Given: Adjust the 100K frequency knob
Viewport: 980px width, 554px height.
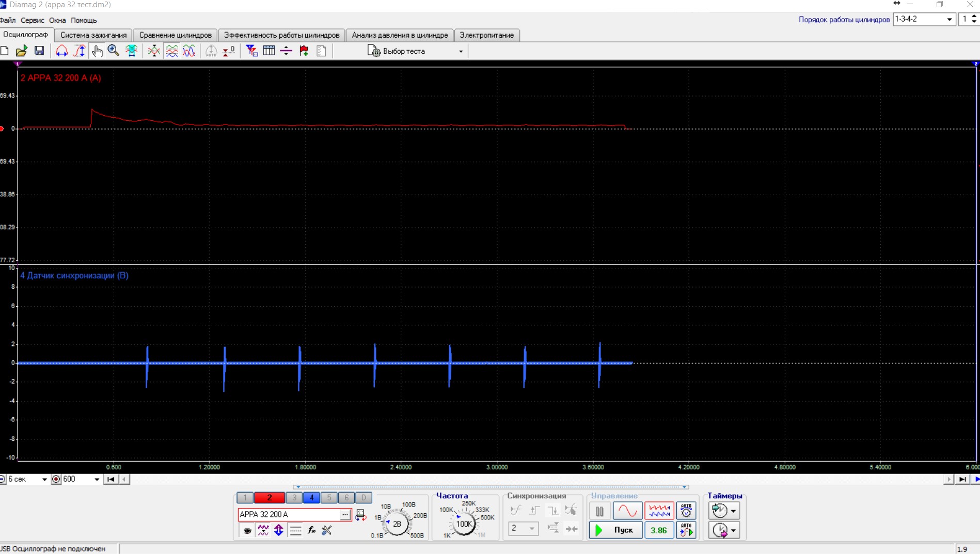Looking at the screenshot, I should point(464,524).
